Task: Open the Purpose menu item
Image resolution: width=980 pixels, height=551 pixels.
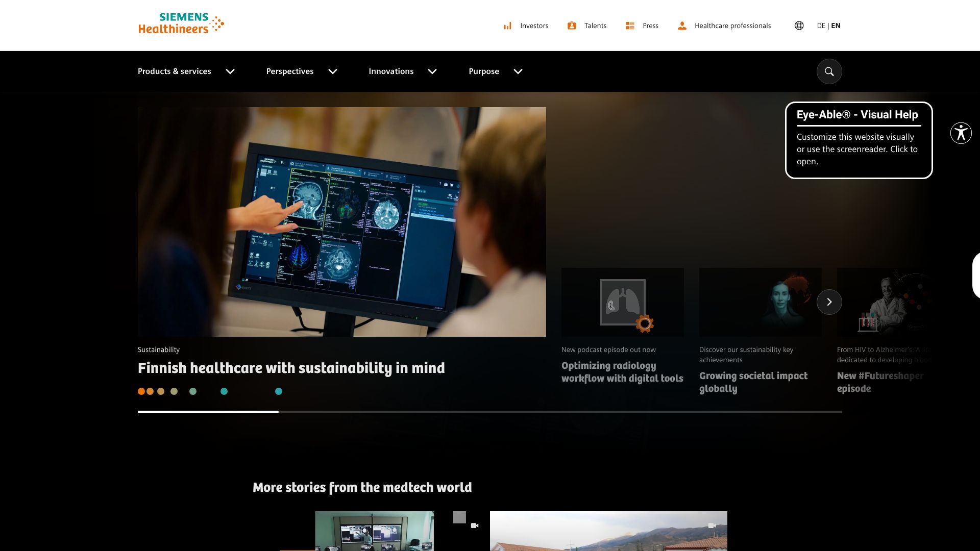Action: (x=483, y=71)
